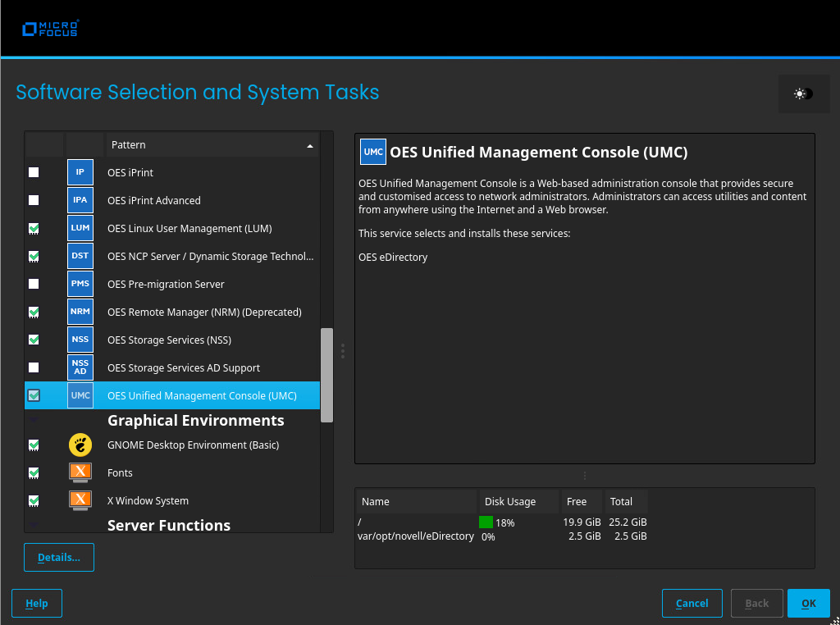
Task: Check OES Storage Services AD Support
Action: [x=34, y=367]
